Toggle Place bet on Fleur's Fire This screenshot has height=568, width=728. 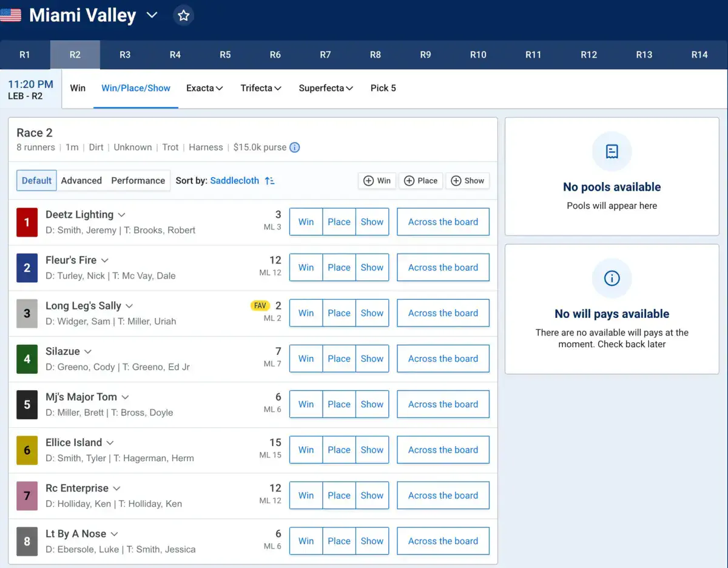339,268
